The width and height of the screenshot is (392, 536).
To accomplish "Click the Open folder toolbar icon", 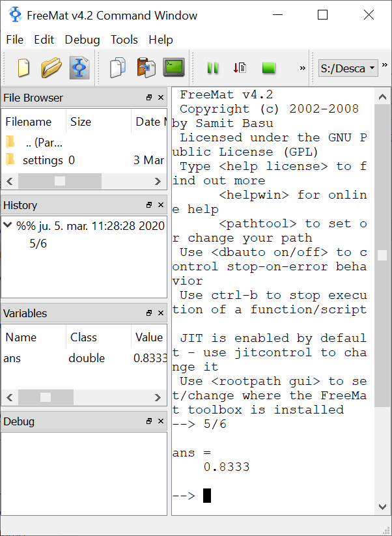I will pyautogui.click(x=51, y=68).
